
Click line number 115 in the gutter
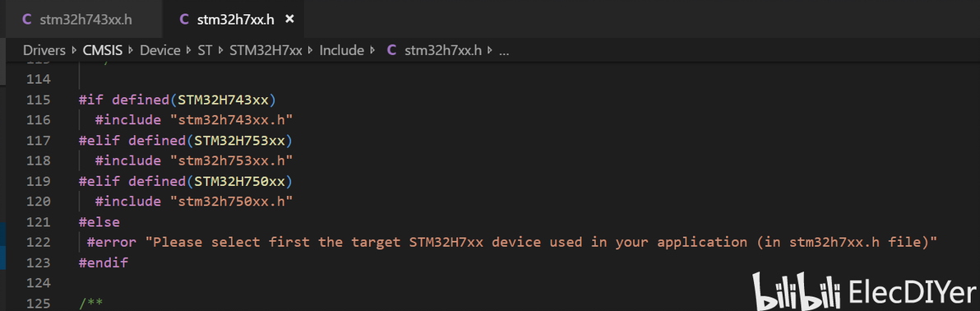pos(38,100)
